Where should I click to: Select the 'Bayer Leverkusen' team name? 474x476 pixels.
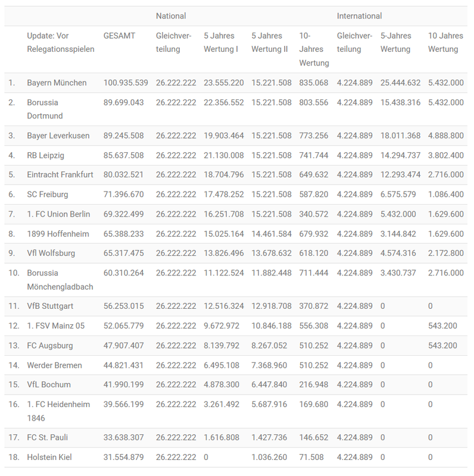(58, 136)
